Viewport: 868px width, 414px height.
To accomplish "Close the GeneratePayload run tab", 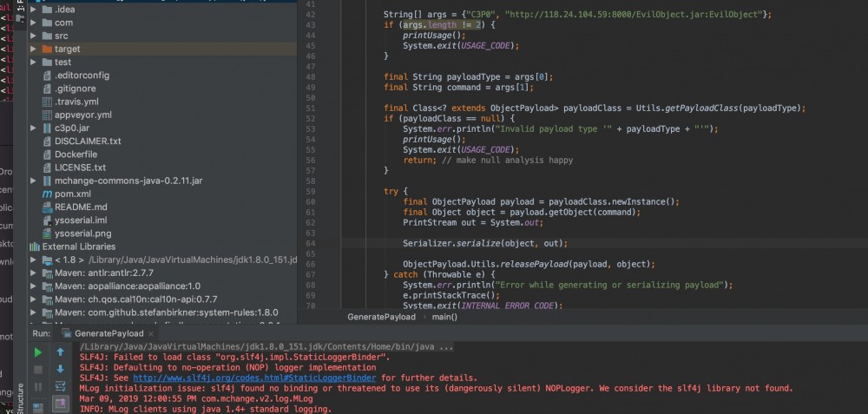I will [x=150, y=334].
